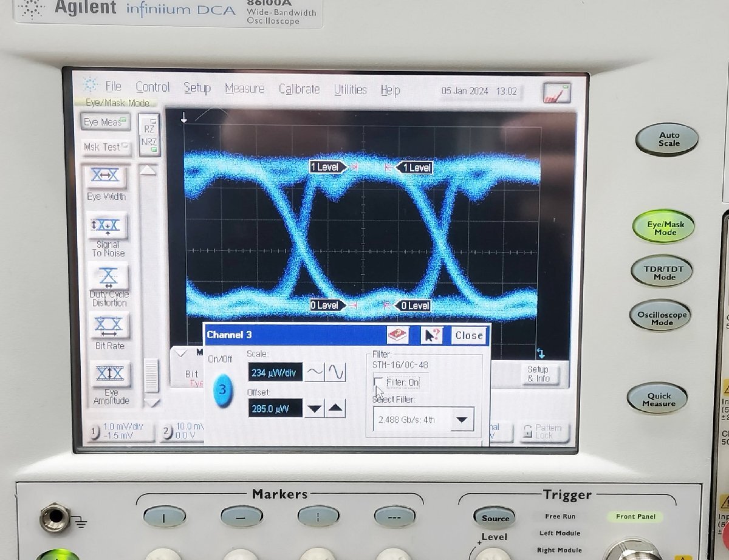The image size is (729, 560).
Task: Toggle the RZ/NRZ mode selector
Action: click(149, 135)
